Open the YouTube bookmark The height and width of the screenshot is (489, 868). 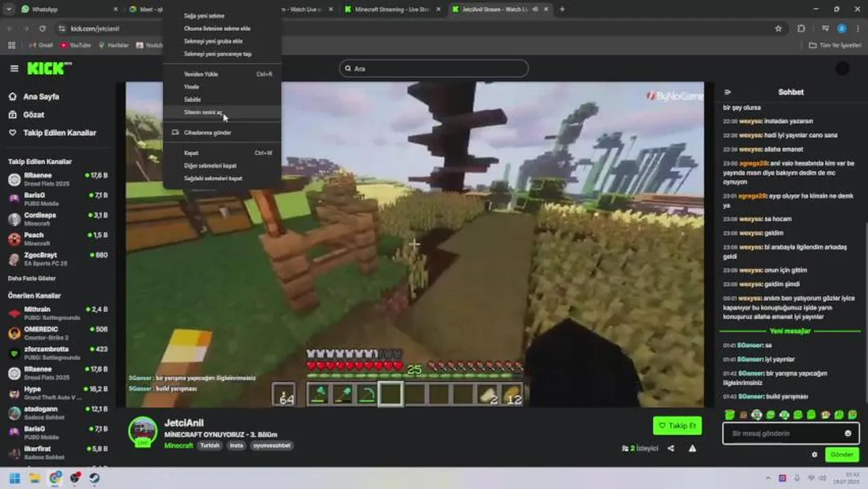[75, 46]
